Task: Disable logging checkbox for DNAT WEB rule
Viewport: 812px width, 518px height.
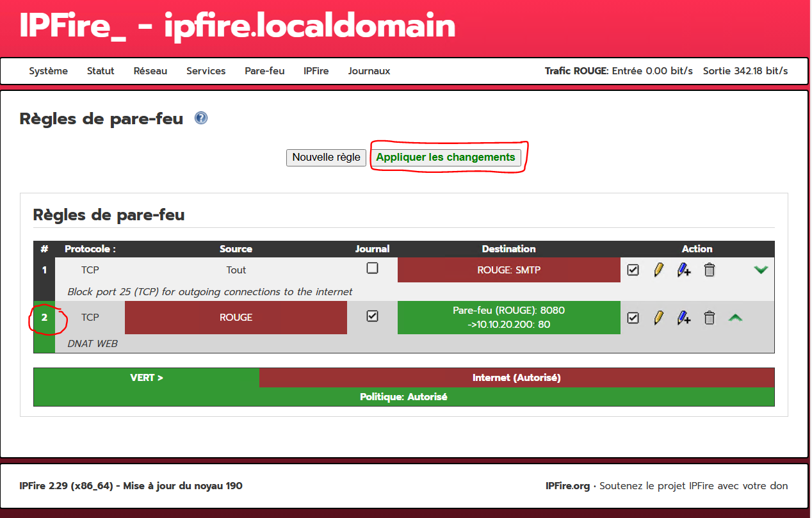Action: point(372,316)
